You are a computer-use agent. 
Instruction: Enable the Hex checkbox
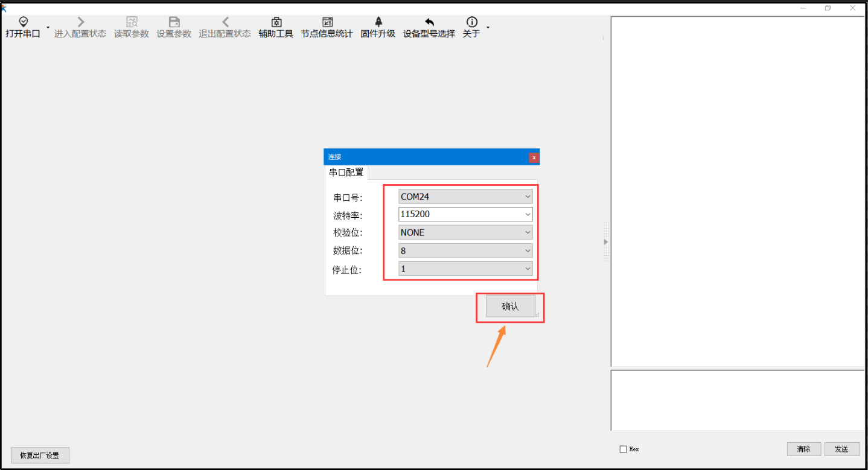pos(624,449)
